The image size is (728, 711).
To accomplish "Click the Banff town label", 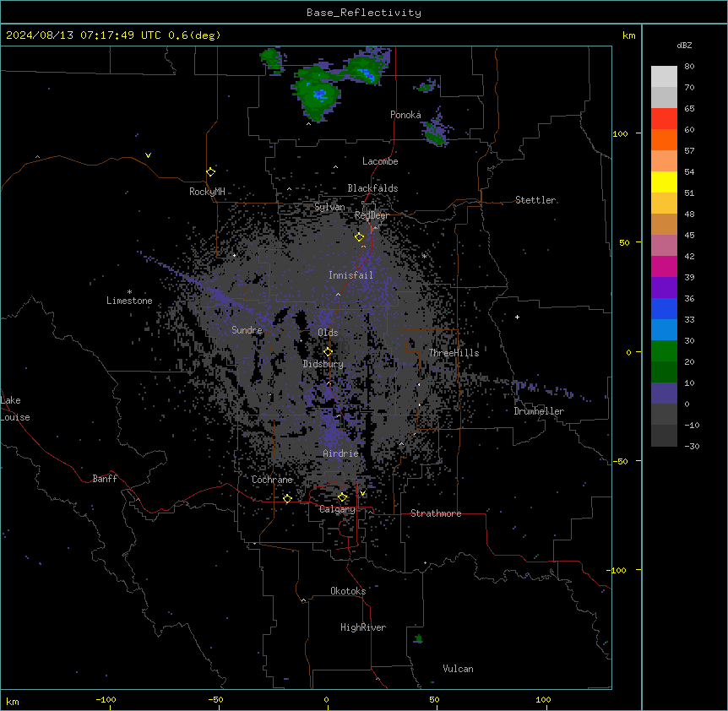I will pos(105,479).
